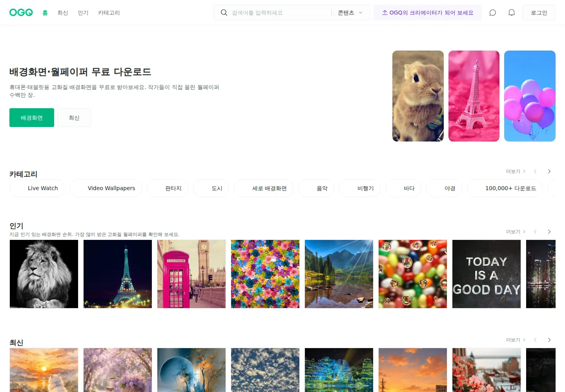Screen dimensions: 565x392
Task: Previous arrow in the 카테고리 section
Action: 535,171
